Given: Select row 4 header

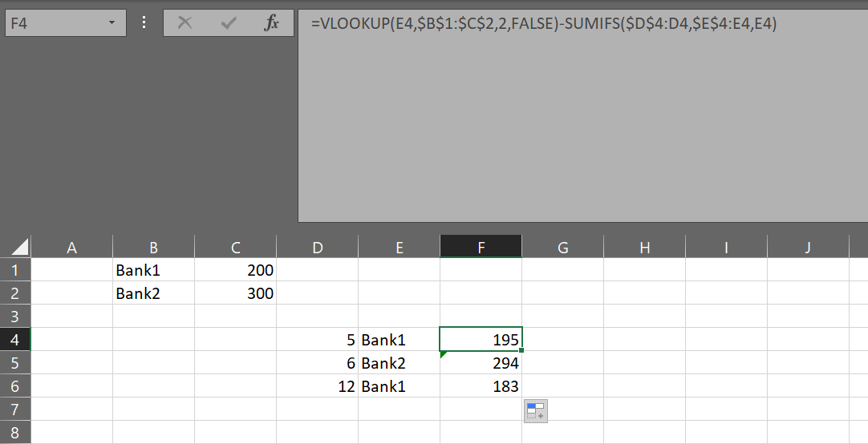Looking at the screenshot, I should [x=15, y=340].
